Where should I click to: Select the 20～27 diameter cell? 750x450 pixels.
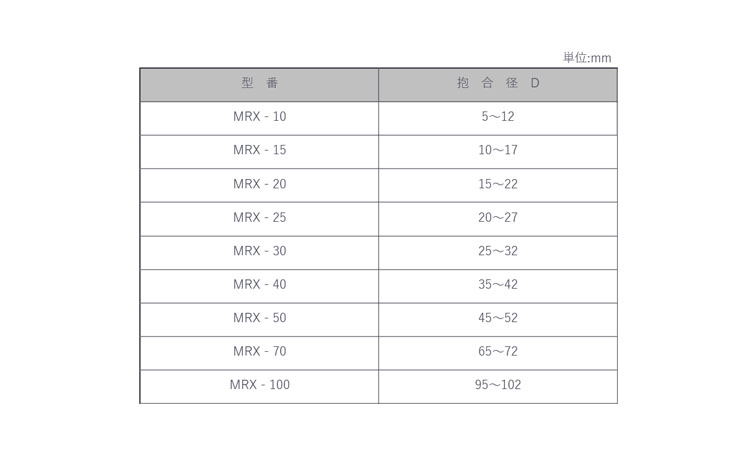click(x=497, y=217)
